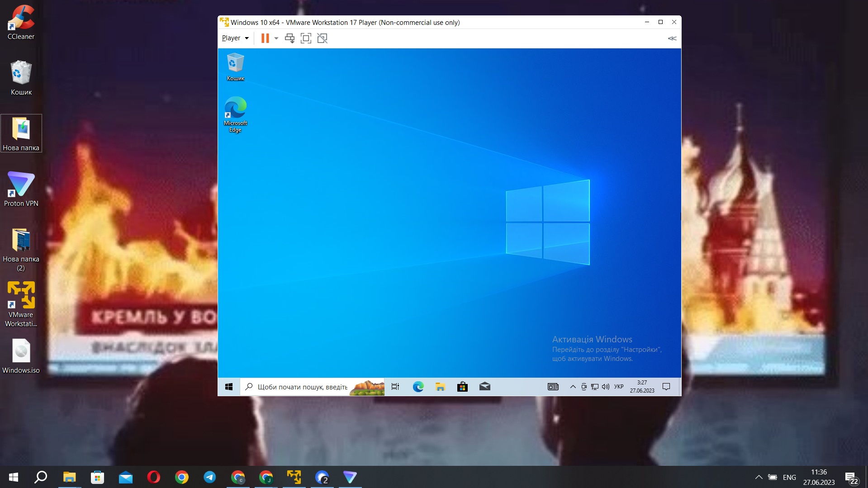Image resolution: width=868 pixels, height=488 pixels.
Task: Open Microsoft Store on host taskbar
Action: point(97,477)
